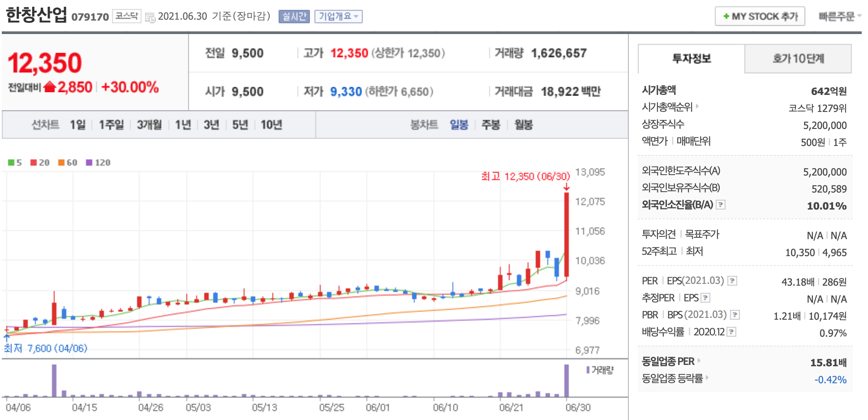868x420 pixels.
Task: Click the 상장주식수 value 5,200,000
Action: (825, 125)
